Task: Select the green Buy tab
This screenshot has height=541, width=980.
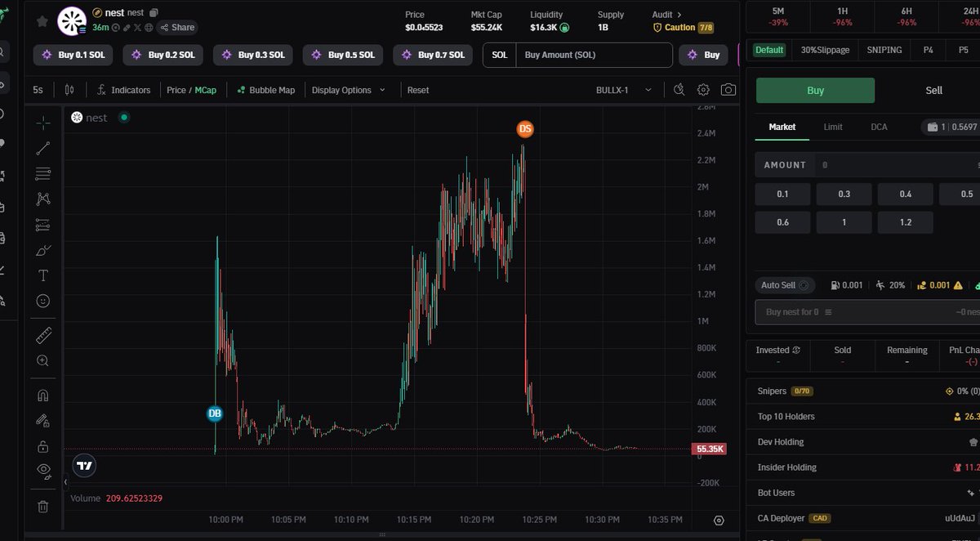Action: 815,91
